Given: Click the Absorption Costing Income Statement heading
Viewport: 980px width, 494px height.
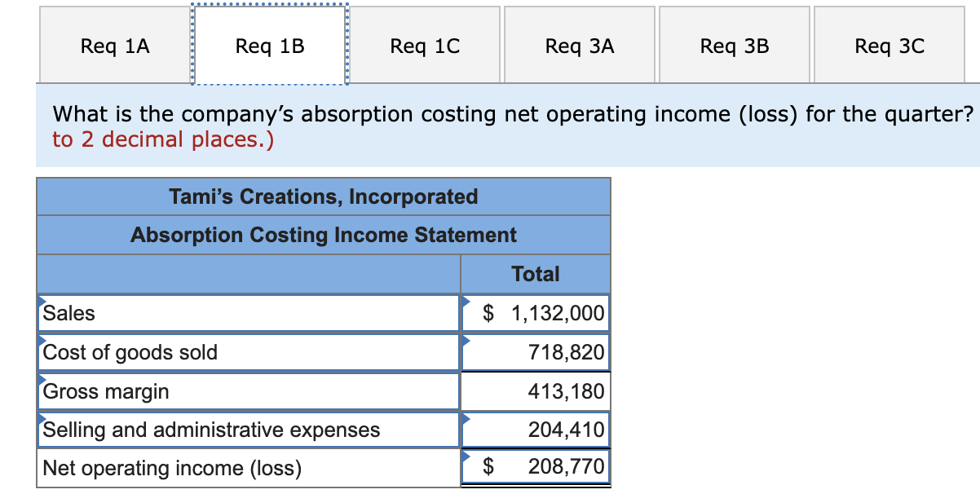Looking at the screenshot, I should tap(324, 235).
